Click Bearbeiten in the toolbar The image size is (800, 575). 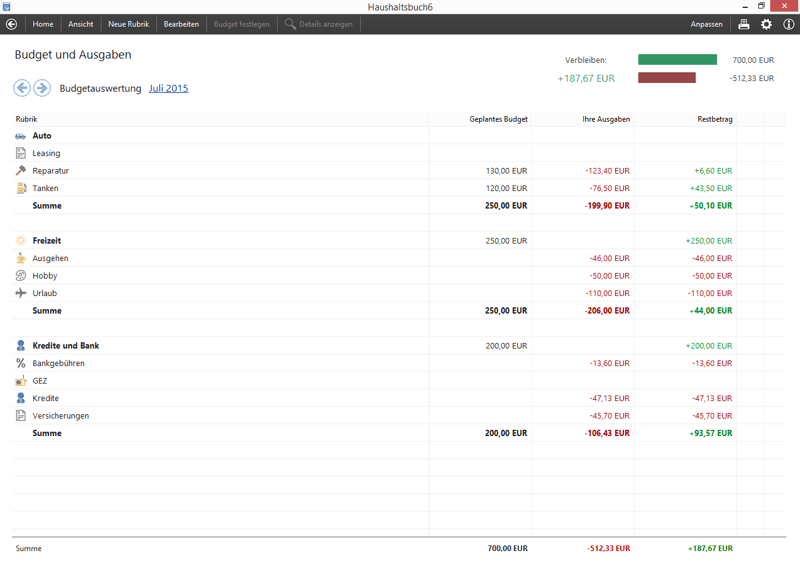181,24
